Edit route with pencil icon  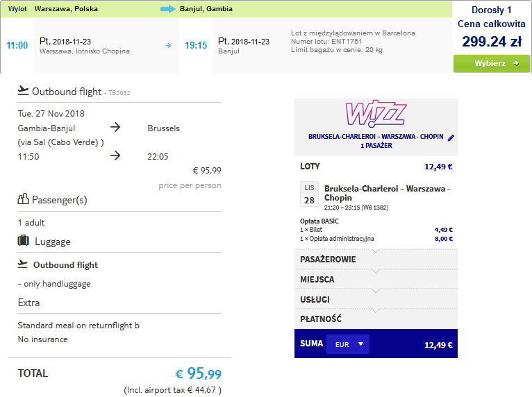[451, 137]
